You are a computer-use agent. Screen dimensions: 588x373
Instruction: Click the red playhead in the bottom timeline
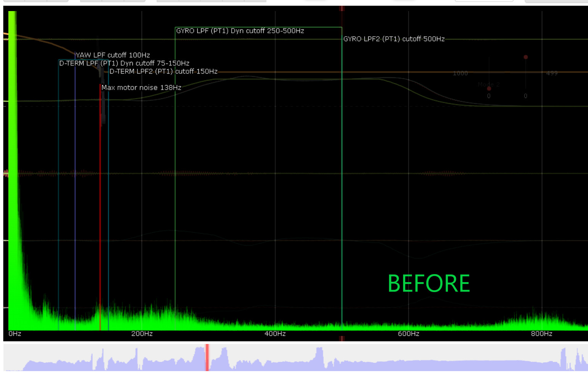tap(207, 357)
